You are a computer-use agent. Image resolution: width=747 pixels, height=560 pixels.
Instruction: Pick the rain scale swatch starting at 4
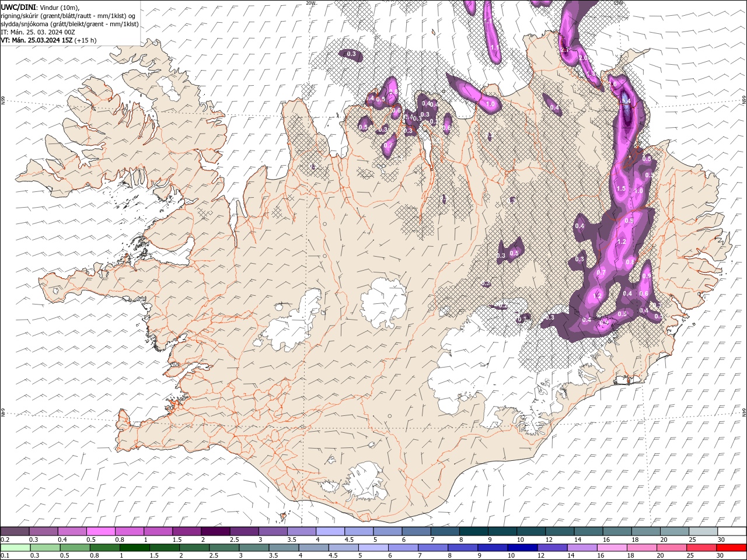click(313, 548)
